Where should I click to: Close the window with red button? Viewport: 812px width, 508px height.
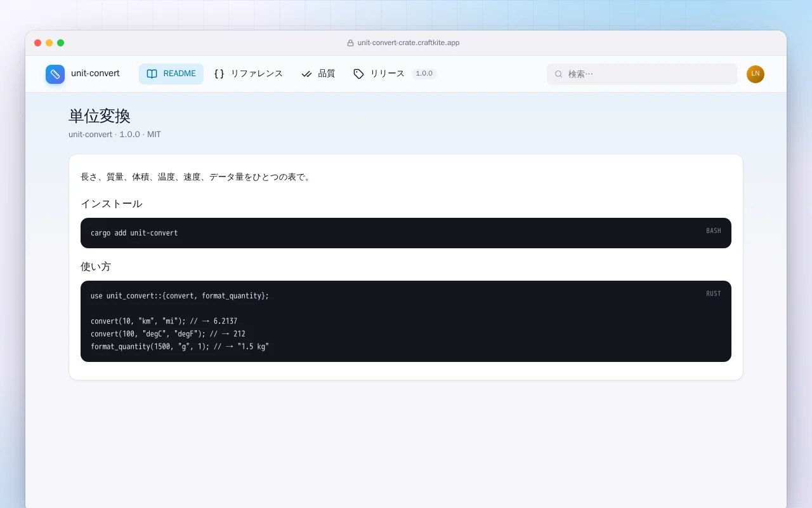(x=38, y=43)
